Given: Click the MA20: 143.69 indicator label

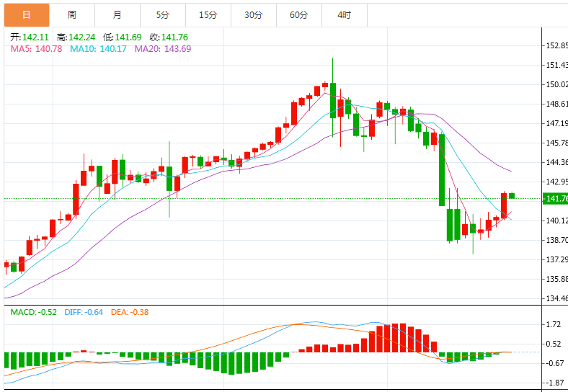Looking at the screenshot, I should tap(163, 49).
